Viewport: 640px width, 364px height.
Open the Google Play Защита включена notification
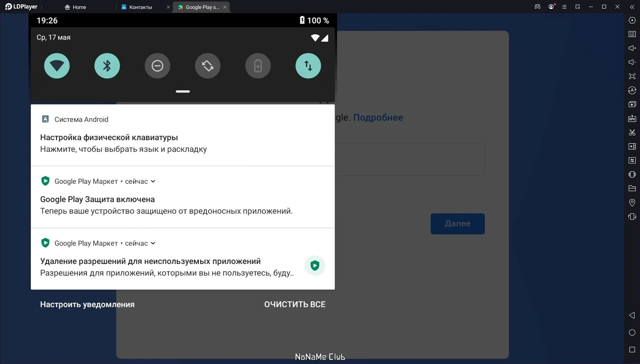[183, 197]
